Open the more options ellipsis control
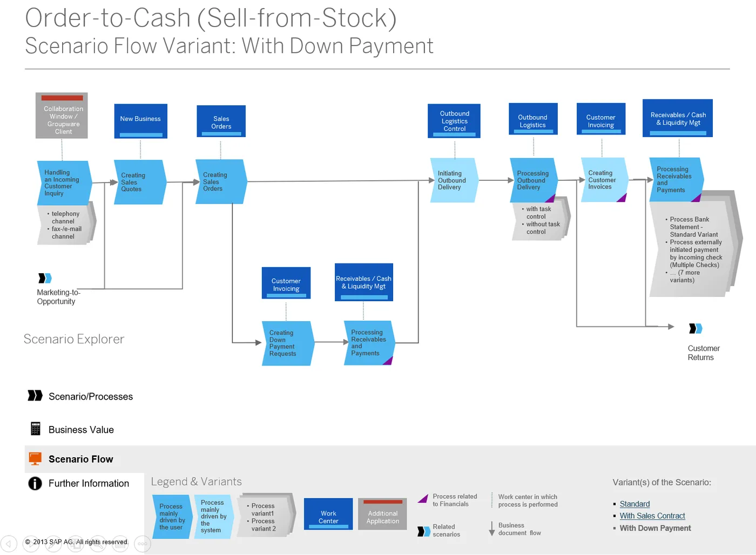Screen dimensions: 756x555 pyautogui.click(x=142, y=544)
